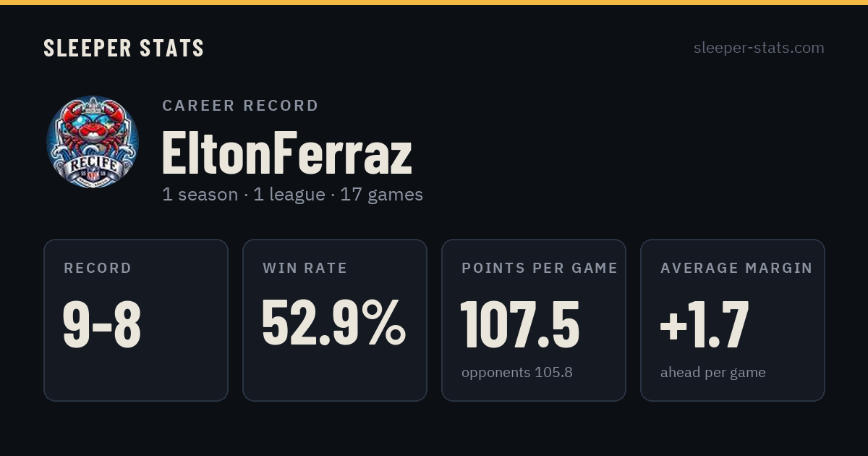Select the EltonFerraz username heading

287,152
